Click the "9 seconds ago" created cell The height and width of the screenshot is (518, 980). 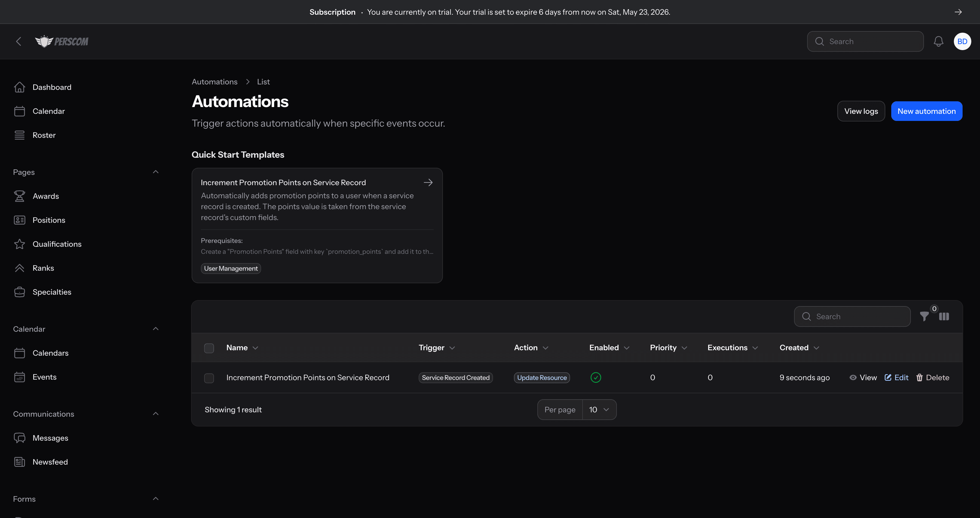tap(805, 377)
